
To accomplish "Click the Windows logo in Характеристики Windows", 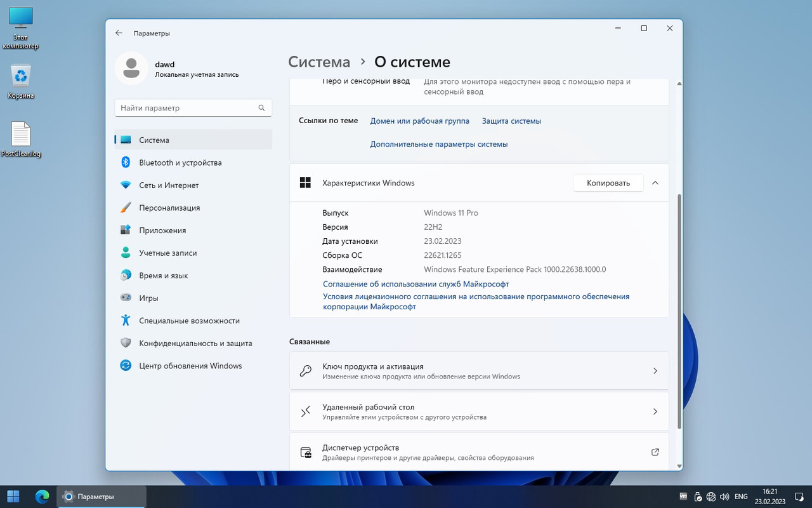I will [x=305, y=183].
